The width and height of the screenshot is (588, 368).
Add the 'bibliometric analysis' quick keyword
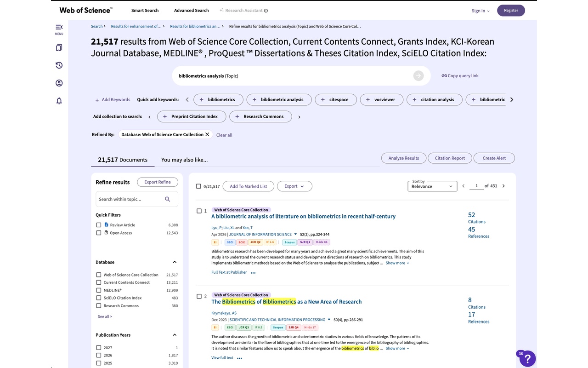pos(279,99)
